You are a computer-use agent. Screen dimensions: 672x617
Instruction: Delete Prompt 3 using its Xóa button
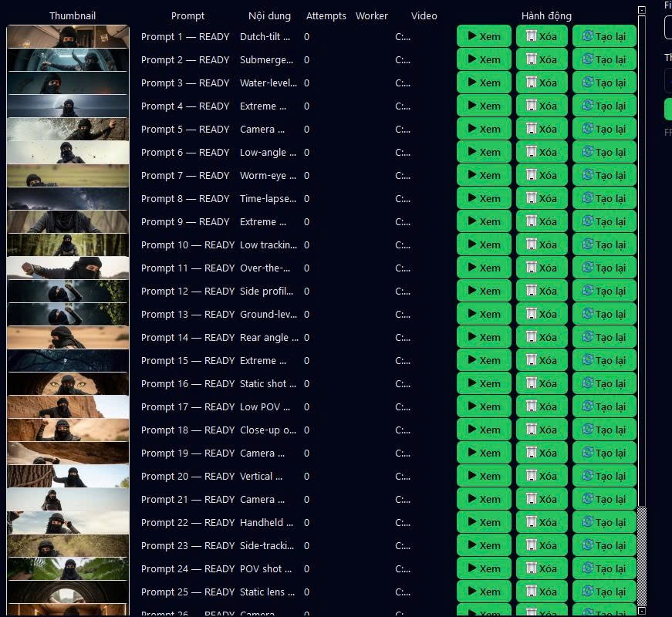[541, 83]
